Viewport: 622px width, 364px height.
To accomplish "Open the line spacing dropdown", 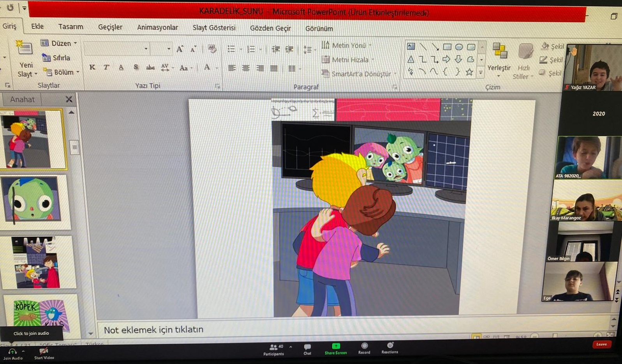I will pos(309,49).
